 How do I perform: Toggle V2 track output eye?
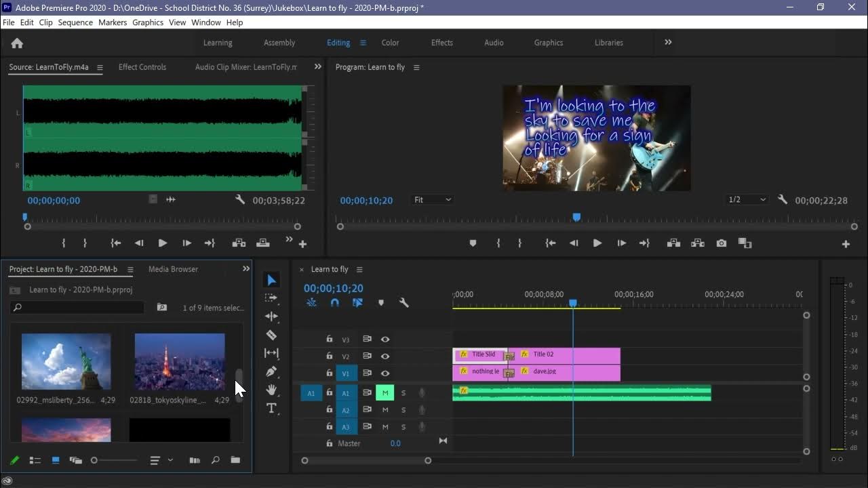385,357
